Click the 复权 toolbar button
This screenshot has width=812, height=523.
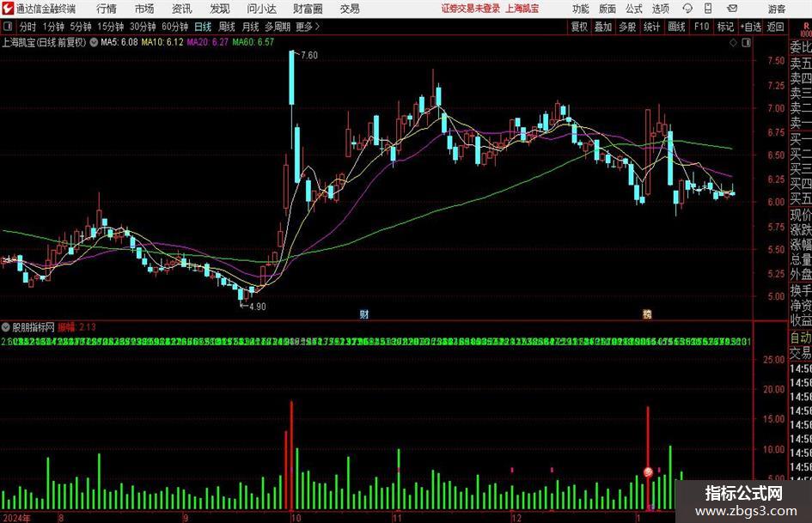pyautogui.click(x=579, y=27)
